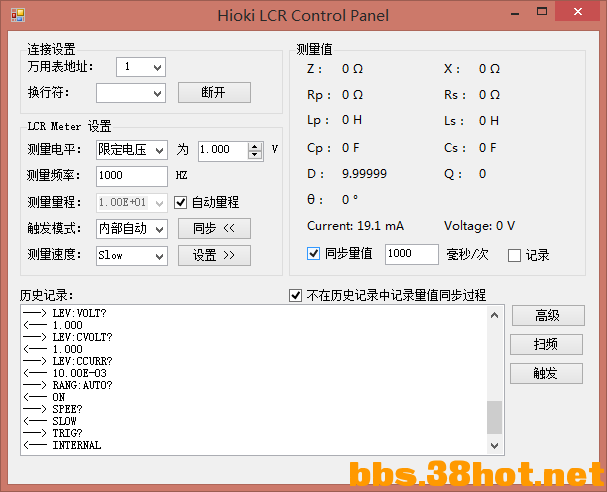This screenshot has height=492, width=607.
Task: Click the 设置 >> button
Action: point(214,255)
